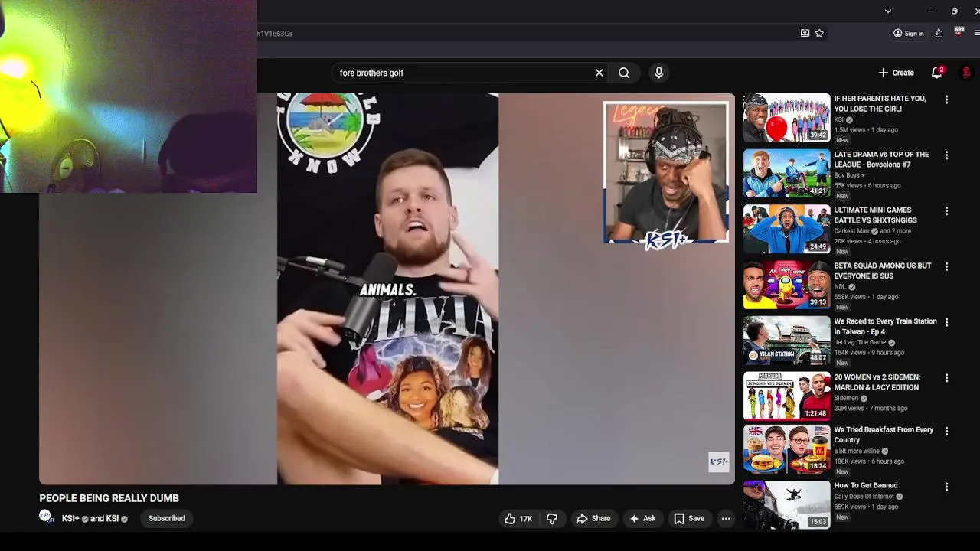Open options menu for 'ULTIMATE MINI GAMES BATTLE'

(946, 211)
